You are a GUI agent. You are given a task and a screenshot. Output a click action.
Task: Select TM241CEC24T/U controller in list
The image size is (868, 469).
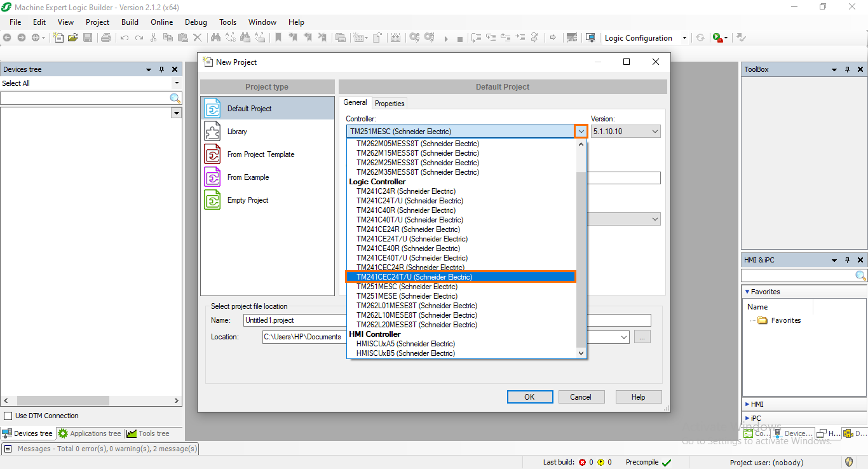(461, 277)
